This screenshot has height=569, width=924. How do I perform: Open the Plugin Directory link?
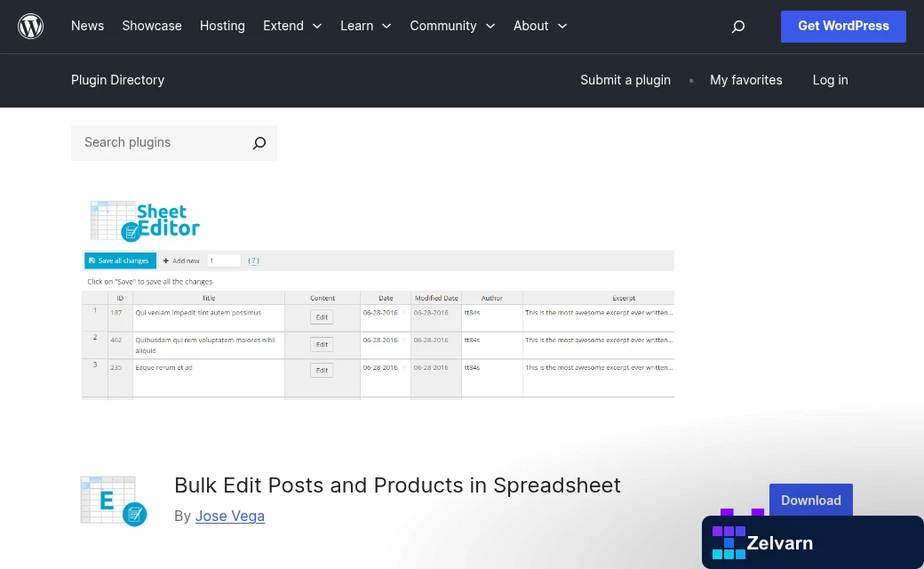118,80
